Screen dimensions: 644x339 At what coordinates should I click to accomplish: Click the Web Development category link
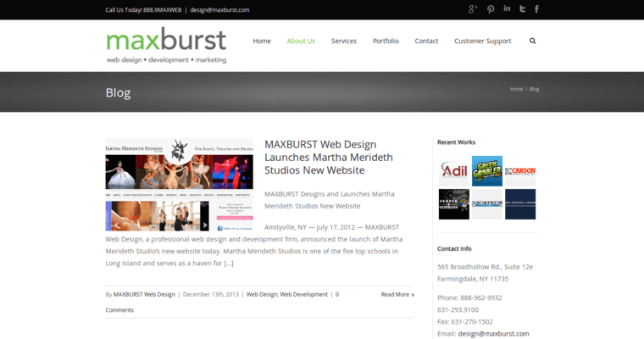click(303, 294)
